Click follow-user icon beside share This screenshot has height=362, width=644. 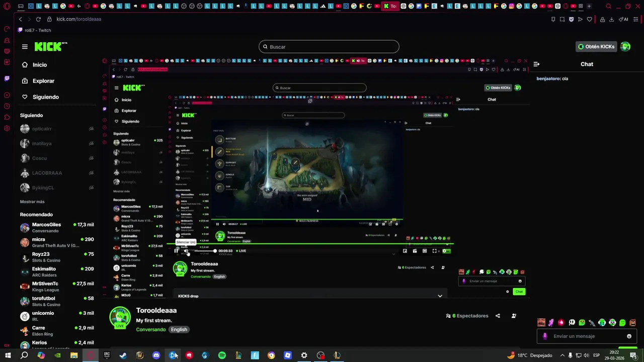[x=514, y=316]
